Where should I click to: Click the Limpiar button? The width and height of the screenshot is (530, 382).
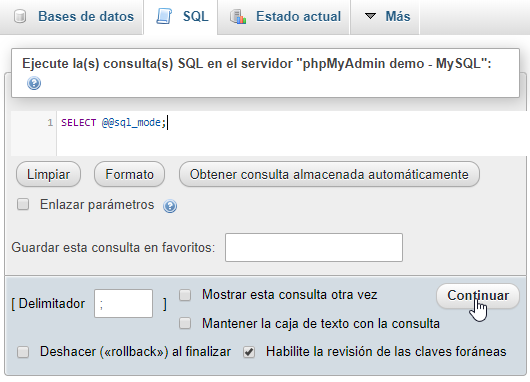48,174
